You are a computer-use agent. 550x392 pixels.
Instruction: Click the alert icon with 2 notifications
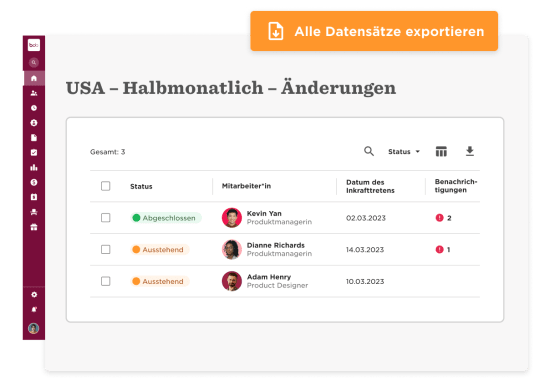[440, 218]
